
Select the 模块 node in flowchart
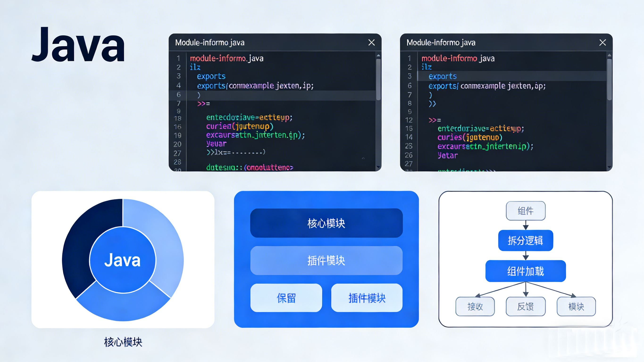coord(576,306)
